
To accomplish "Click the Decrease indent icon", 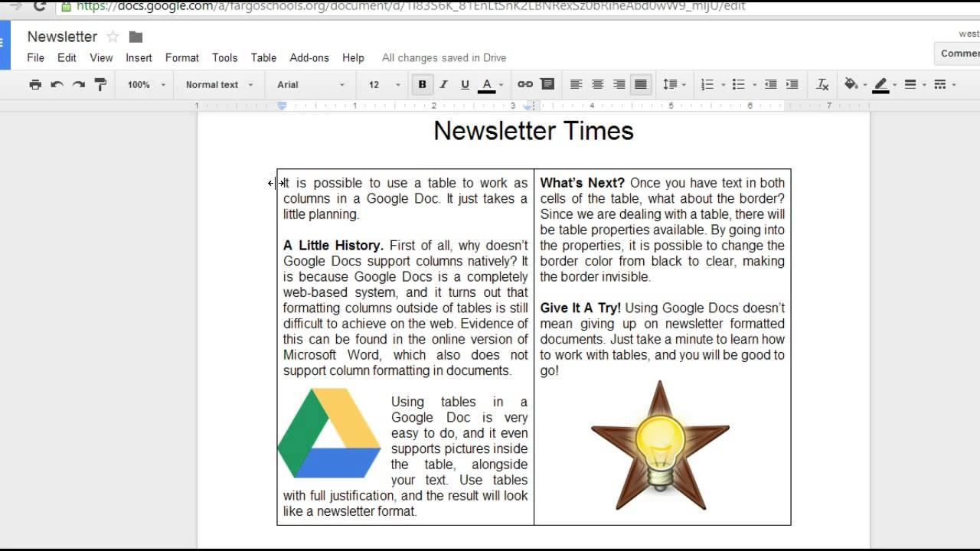I will (x=771, y=85).
